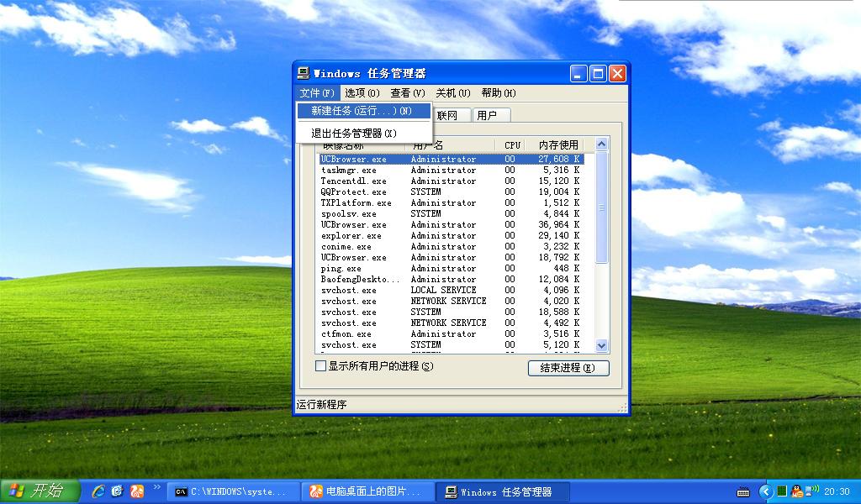
Task: Click the green grid icon in system tray
Action: point(782,492)
